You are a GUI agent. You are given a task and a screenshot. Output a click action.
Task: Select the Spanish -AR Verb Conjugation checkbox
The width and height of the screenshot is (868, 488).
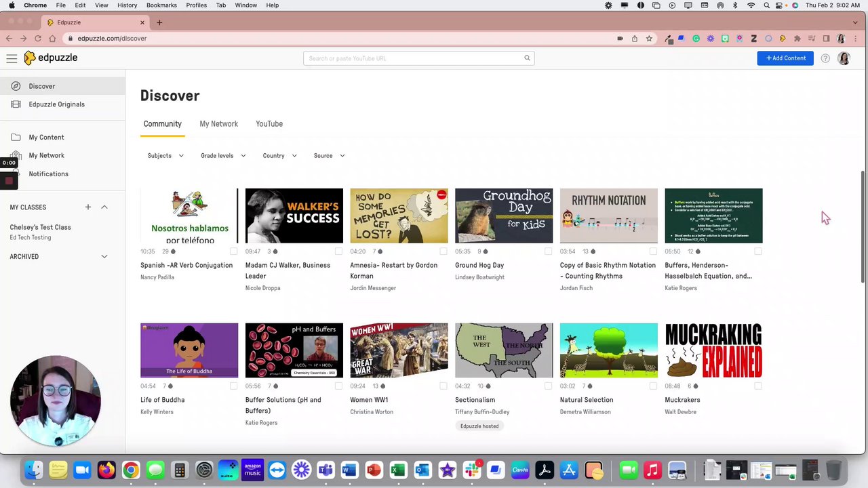pos(233,251)
